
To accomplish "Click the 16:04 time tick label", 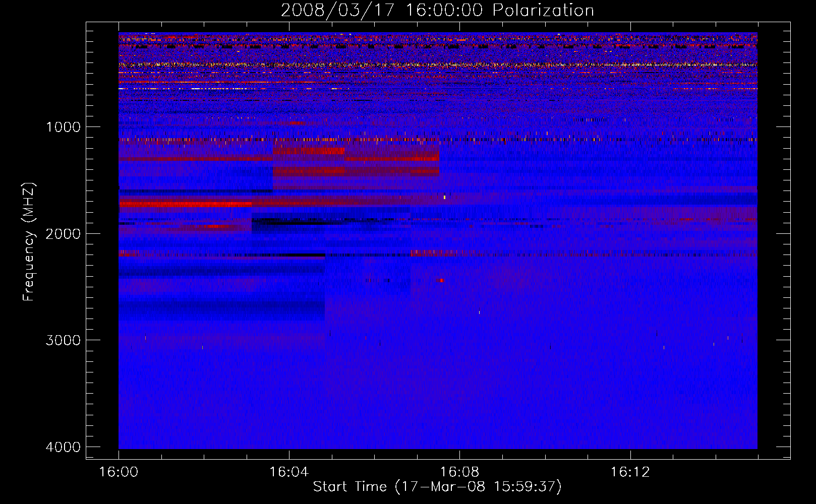I will pos(289,472).
